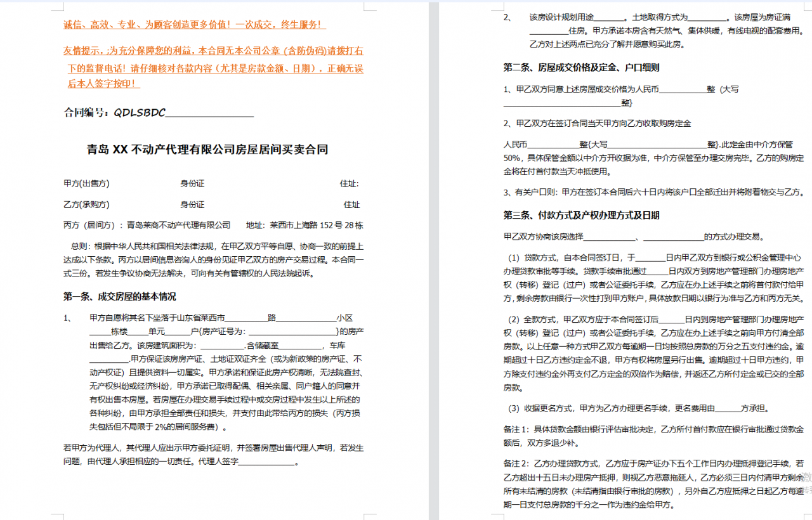Screen dimensions: 812x520
Task: Click the 甲方(出售方) label
Action: click(86, 184)
